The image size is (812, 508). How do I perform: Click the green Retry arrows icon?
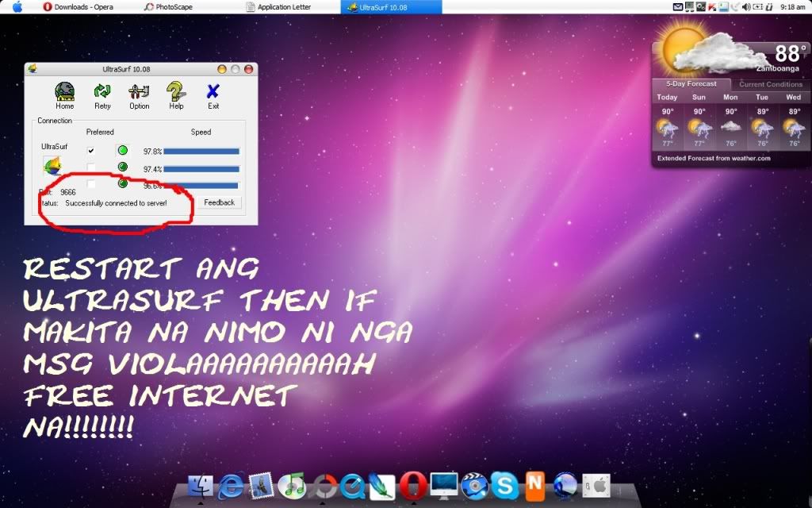[x=102, y=91]
